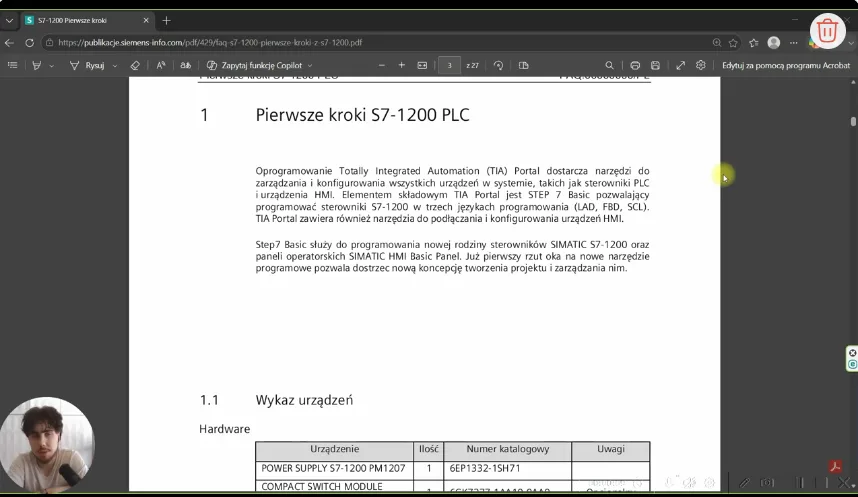
Task: Select the highlight tool in PDF toolbar
Action: pyautogui.click(x=37, y=65)
